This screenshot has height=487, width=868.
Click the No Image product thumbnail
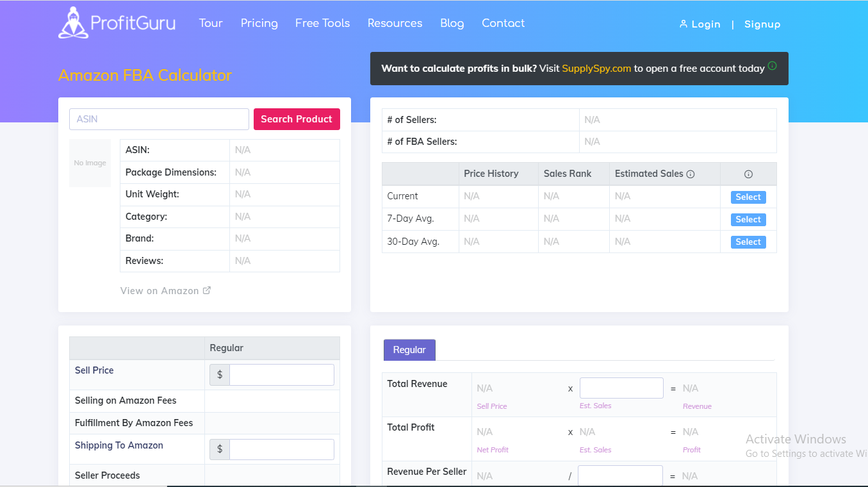tap(90, 163)
